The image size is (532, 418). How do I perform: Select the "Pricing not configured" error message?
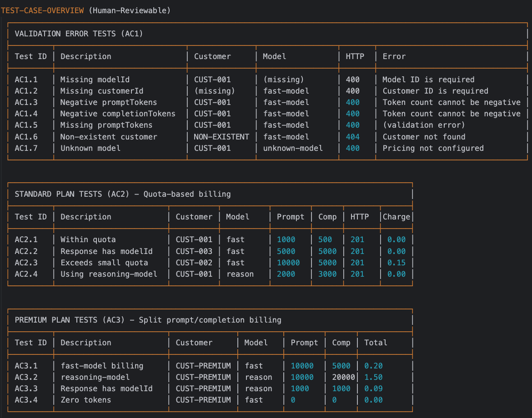[x=433, y=148]
